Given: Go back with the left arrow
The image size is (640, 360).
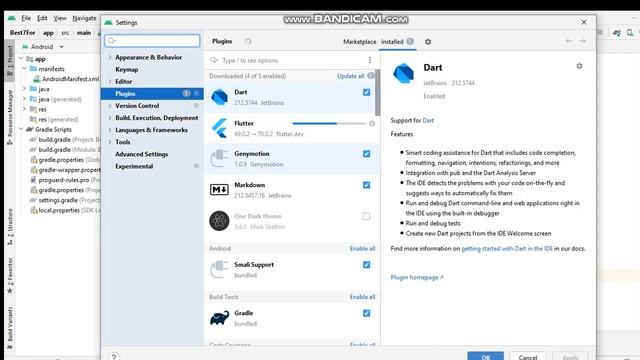Looking at the screenshot, I should coord(569,41).
